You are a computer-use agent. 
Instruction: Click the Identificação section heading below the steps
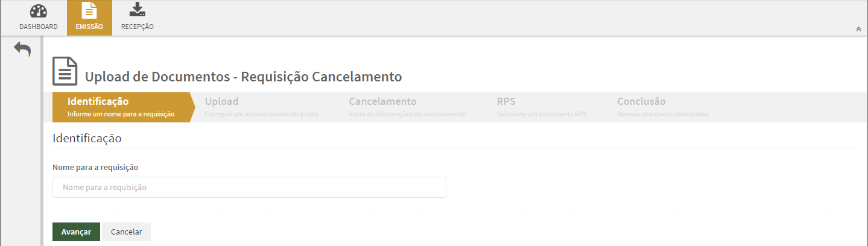[87, 138]
